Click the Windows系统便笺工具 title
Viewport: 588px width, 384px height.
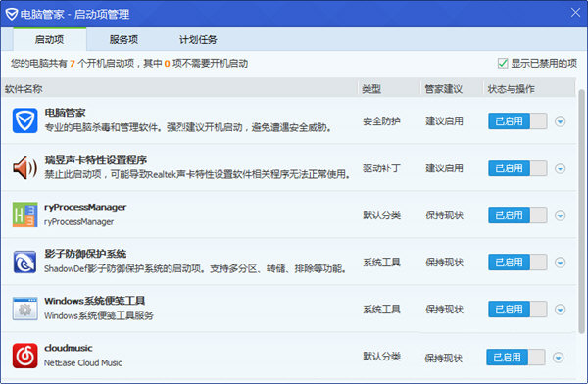pos(94,301)
